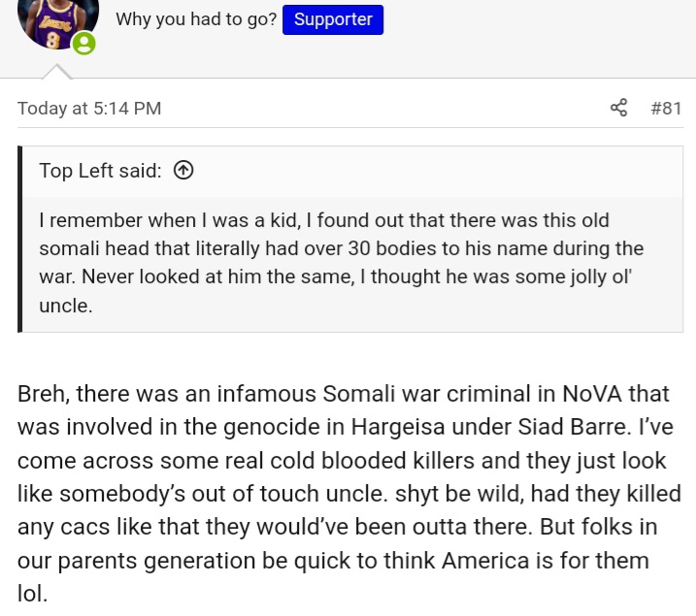The image size is (696, 616).
Task: Click 'Breh,' at the start of reply
Action: tap(44, 394)
